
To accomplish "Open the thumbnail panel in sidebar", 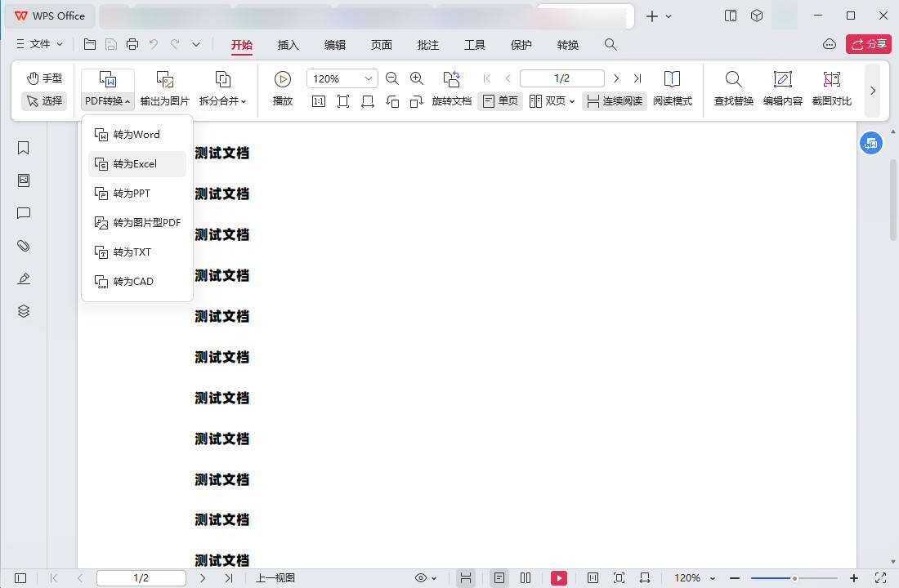I will click(x=24, y=180).
